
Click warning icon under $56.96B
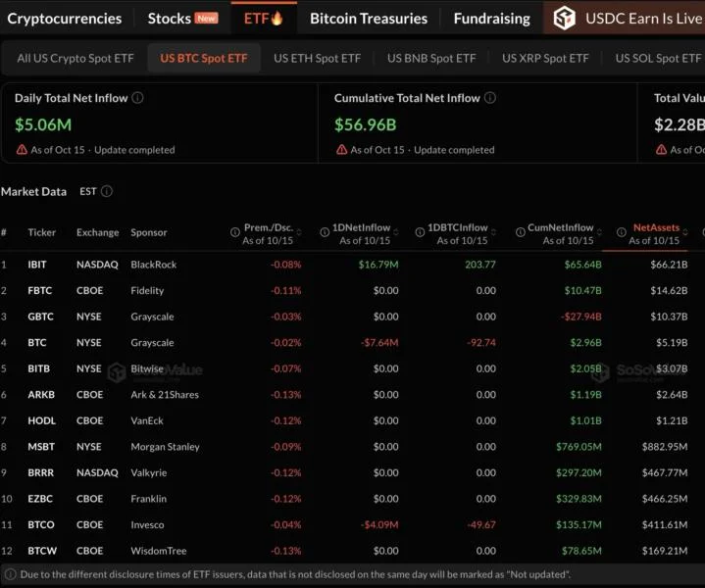341,149
